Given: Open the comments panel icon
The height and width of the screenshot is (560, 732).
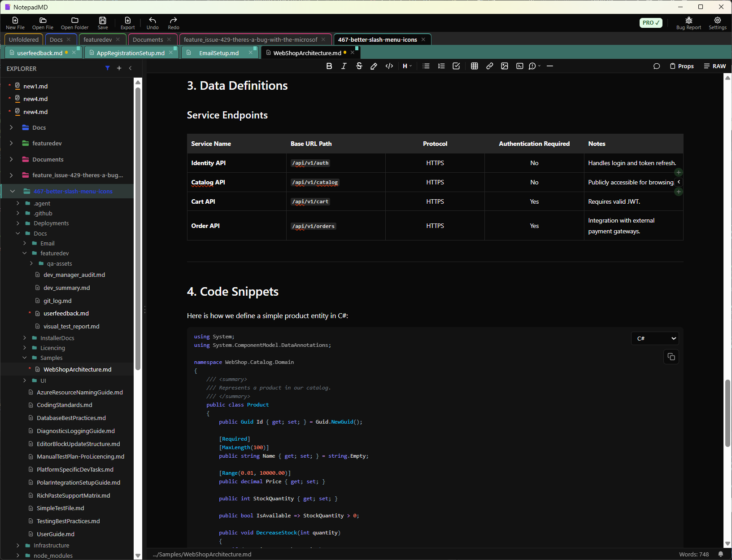Looking at the screenshot, I should 657,66.
